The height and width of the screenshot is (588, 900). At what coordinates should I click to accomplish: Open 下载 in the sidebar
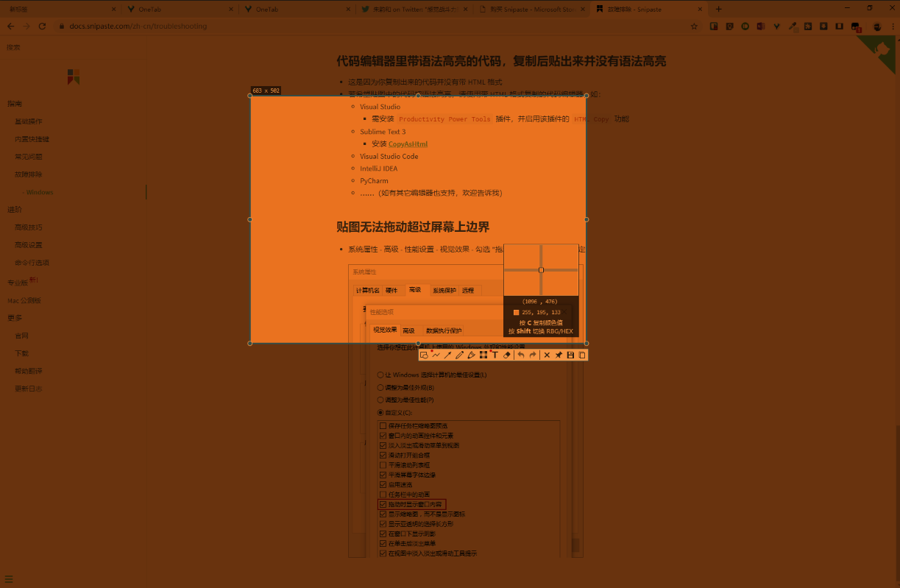22,353
